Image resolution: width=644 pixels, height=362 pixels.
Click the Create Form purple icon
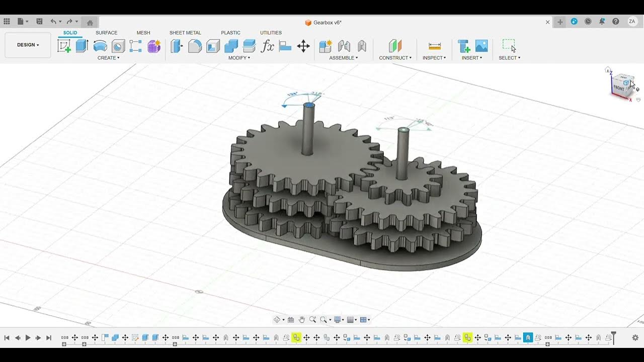[154, 46]
